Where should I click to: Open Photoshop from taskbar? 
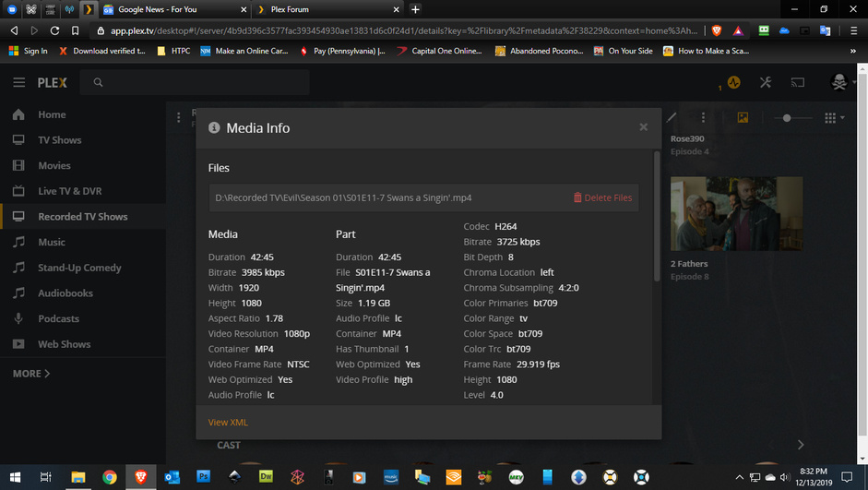(x=203, y=477)
